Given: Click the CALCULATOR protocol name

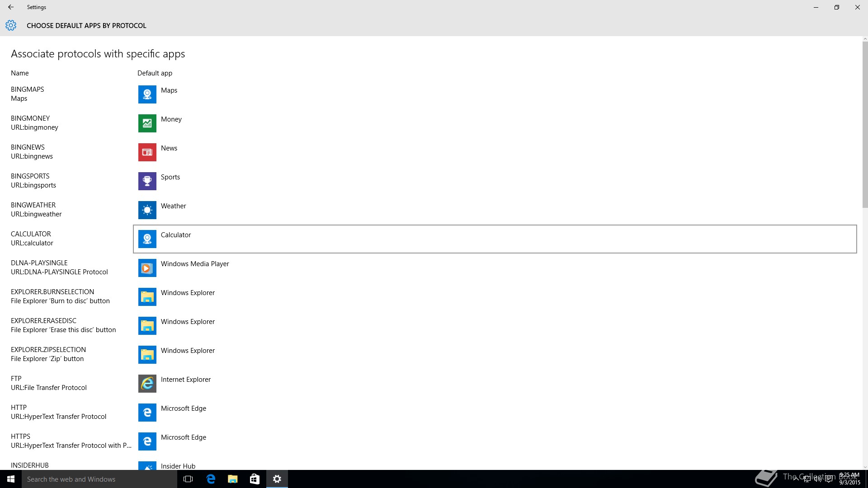Looking at the screenshot, I should tap(31, 234).
